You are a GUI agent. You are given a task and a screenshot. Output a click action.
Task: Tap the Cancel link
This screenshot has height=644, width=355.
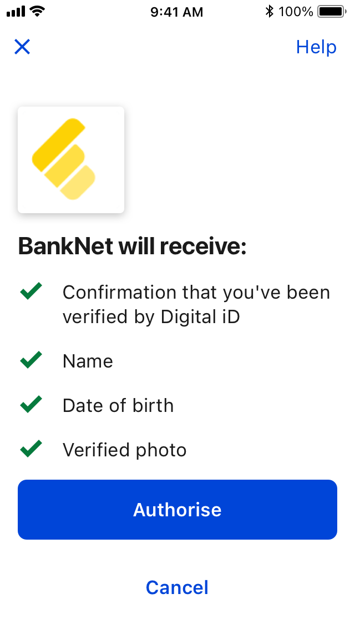177,587
